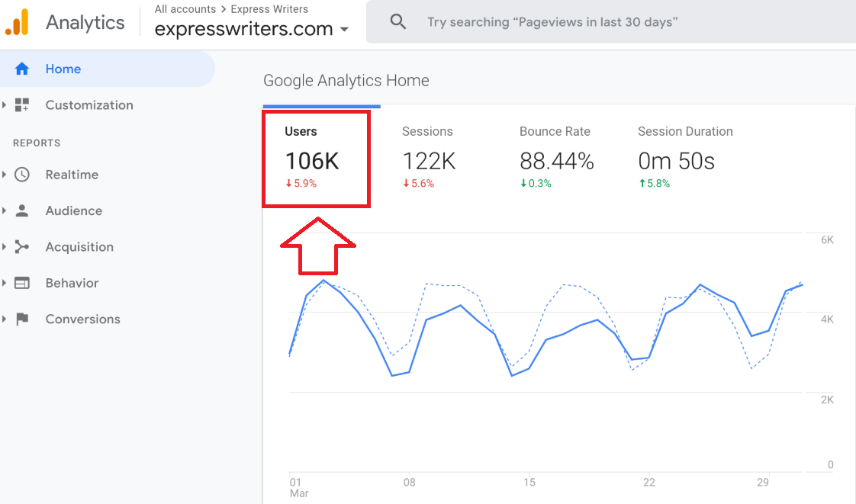Image resolution: width=856 pixels, height=504 pixels.
Task: Click the 2K axis label
Action: click(827, 400)
